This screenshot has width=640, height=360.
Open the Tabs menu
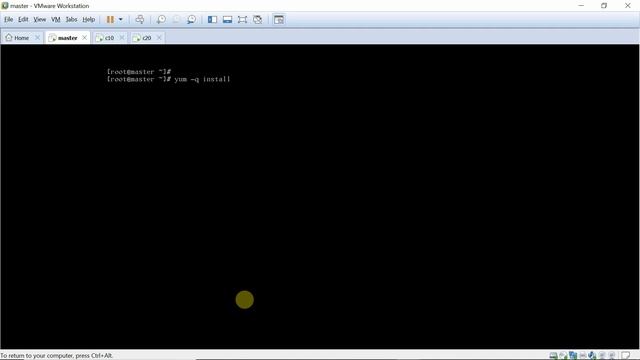[x=71, y=19]
